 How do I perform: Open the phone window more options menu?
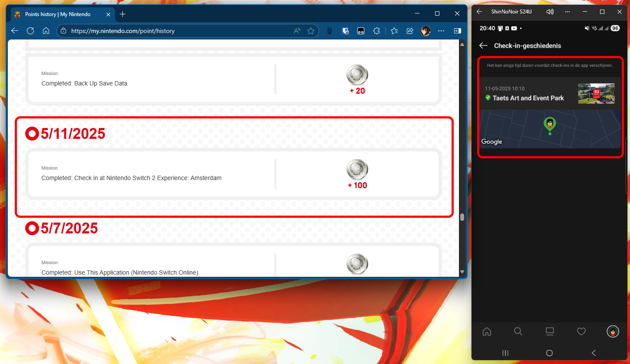pos(567,12)
